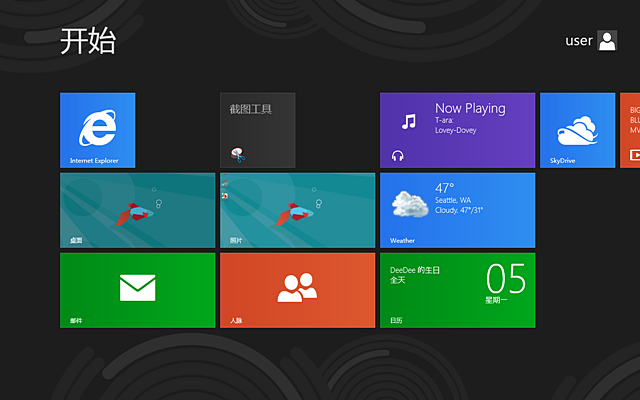Click the user avatar picture
The width and height of the screenshot is (640, 400).
(607, 40)
